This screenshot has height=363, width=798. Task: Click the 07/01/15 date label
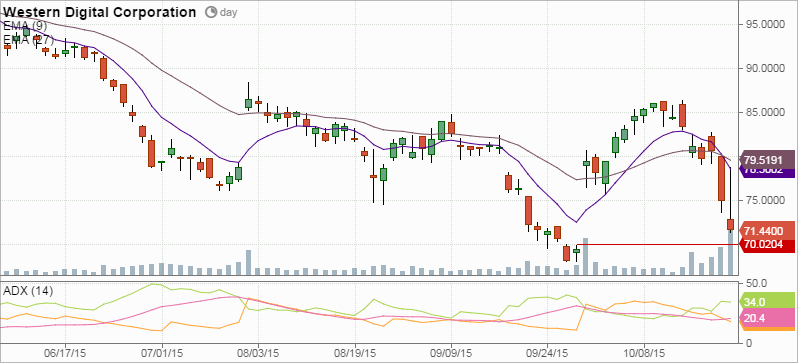click(161, 352)
